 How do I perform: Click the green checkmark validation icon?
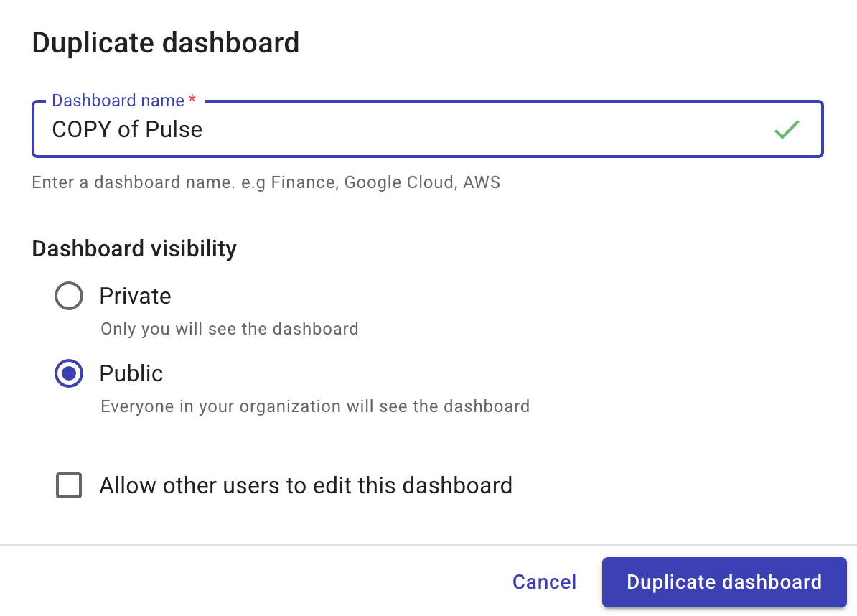pos(787,129)
